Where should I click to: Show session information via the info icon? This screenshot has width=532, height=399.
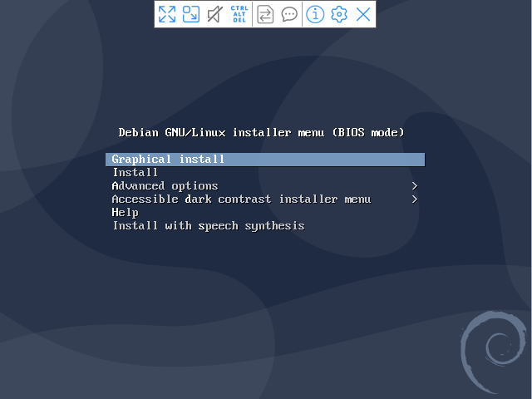click(315, 14)
